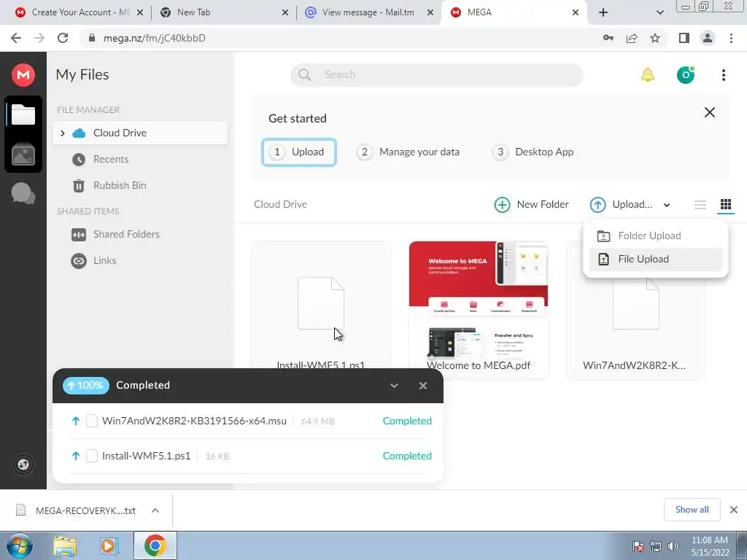Open the Cloud Drive folder icon in left rail

tap(23, 114)
